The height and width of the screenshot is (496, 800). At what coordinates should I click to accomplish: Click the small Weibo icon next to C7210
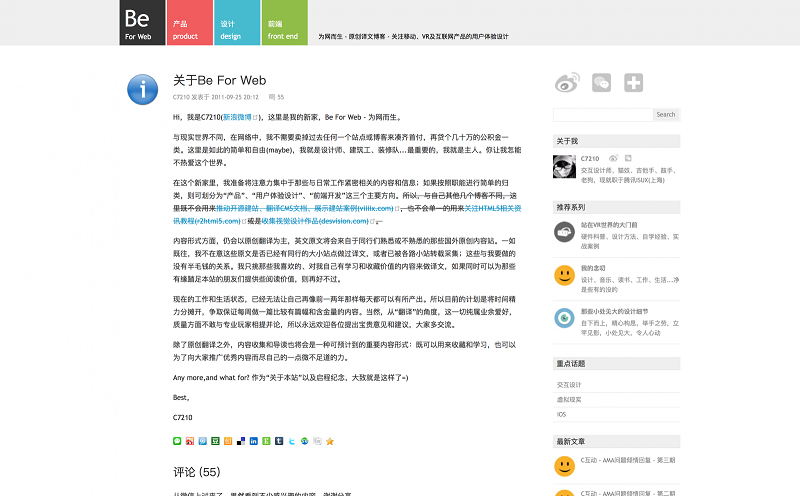pyautogui.click(x=613, y=158)
